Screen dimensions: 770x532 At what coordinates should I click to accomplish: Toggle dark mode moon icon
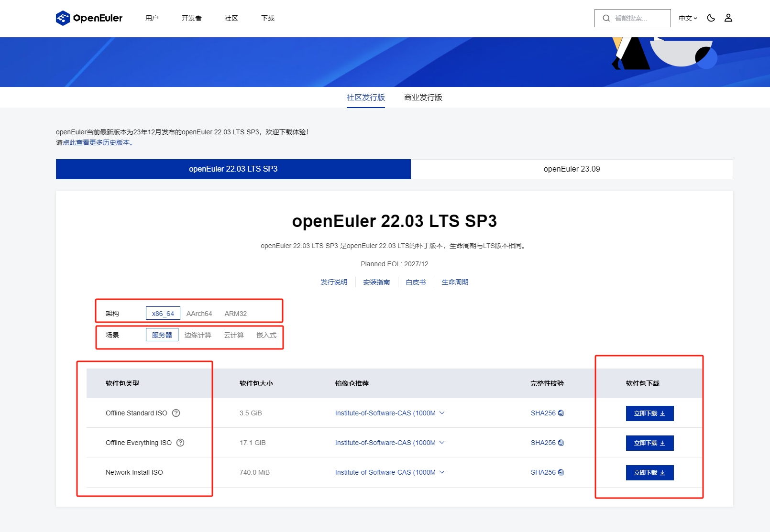point(711,18)
